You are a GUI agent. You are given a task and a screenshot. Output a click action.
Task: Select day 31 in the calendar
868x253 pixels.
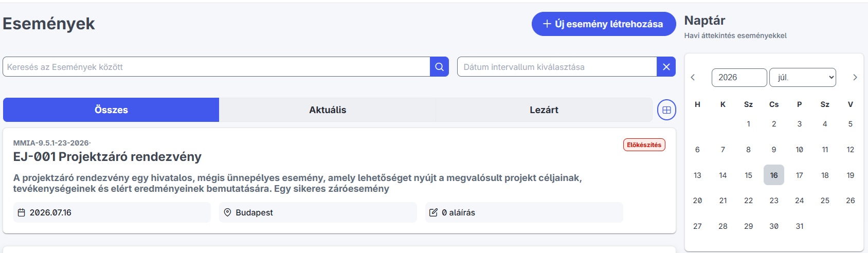pos(800,226)
